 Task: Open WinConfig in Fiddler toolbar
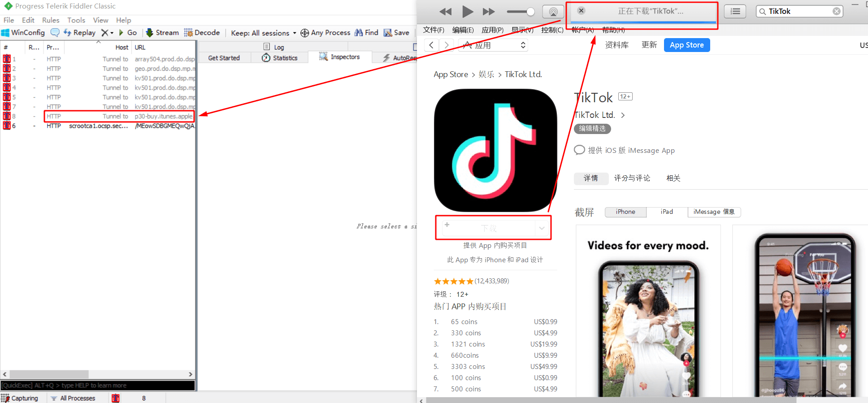pyautogui.click(x=23, y=33)
